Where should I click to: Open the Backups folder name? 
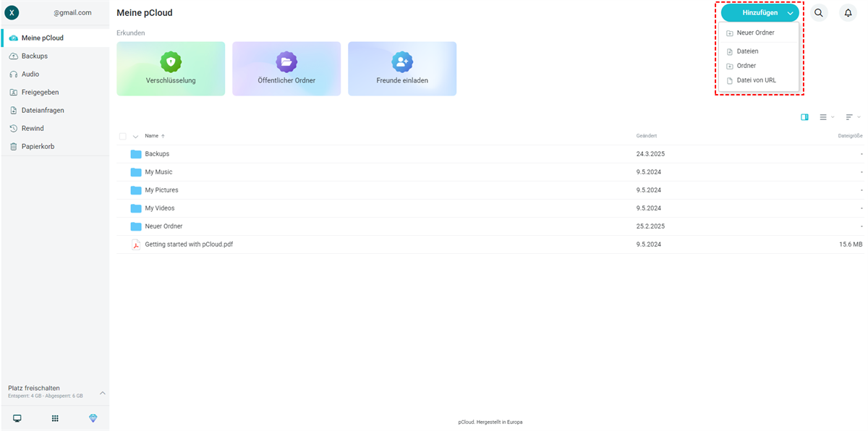[x=157, y=154]
